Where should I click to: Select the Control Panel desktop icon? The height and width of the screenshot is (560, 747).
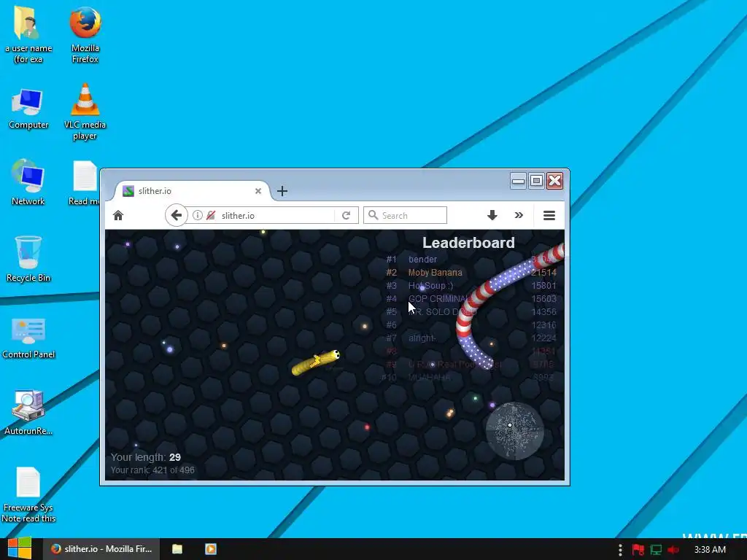click(x=28, y=338)
